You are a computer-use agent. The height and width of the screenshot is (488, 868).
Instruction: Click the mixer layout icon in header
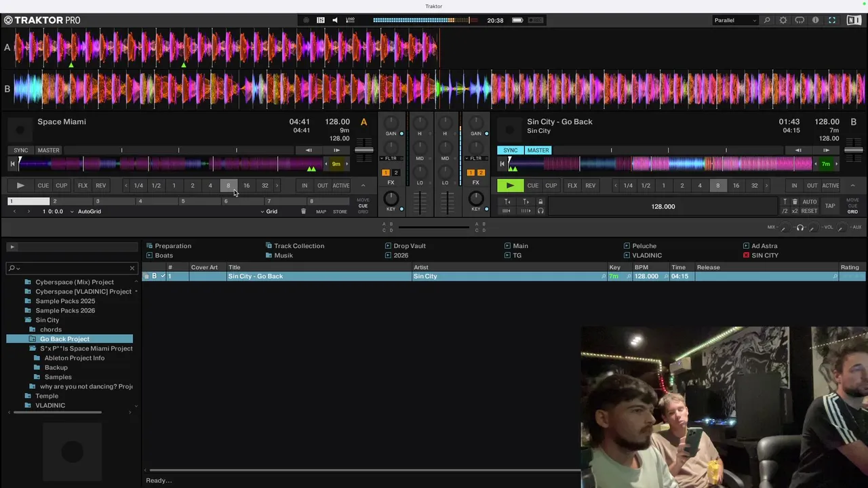click(x=321, y=20)
